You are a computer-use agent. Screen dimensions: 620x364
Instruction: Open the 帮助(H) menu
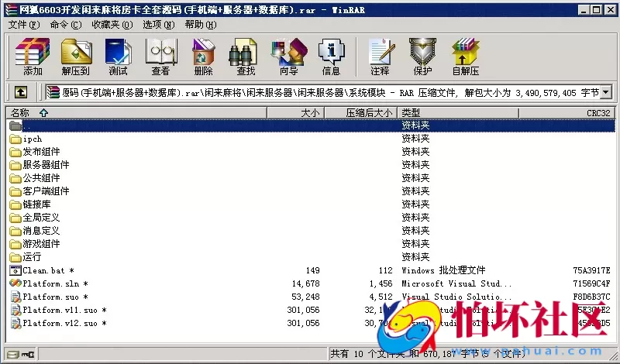pyautogui.click(x=201, y=25)
